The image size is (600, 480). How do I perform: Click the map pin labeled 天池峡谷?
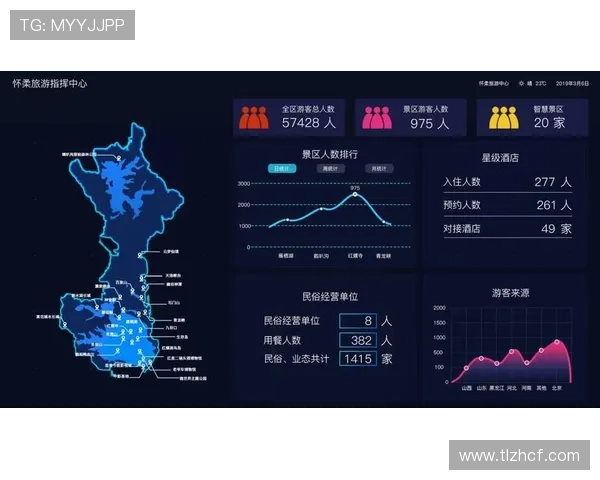click(141, 278)
